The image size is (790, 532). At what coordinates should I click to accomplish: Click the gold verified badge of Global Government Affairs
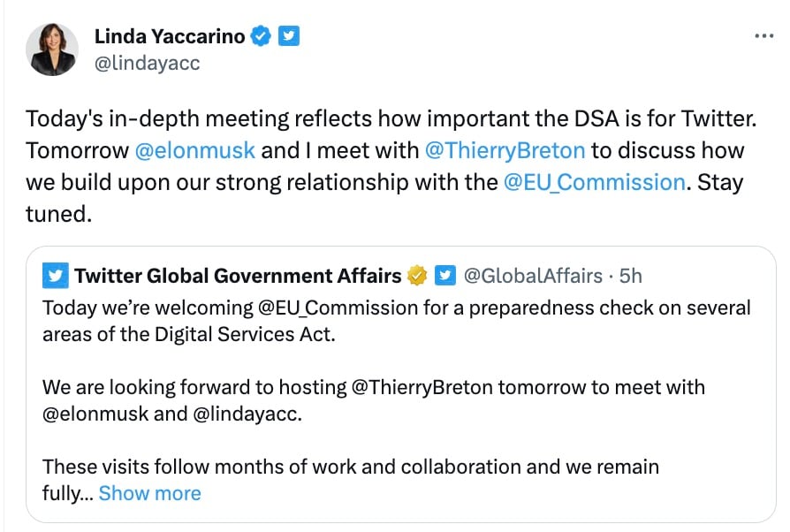tap(417, 276)
